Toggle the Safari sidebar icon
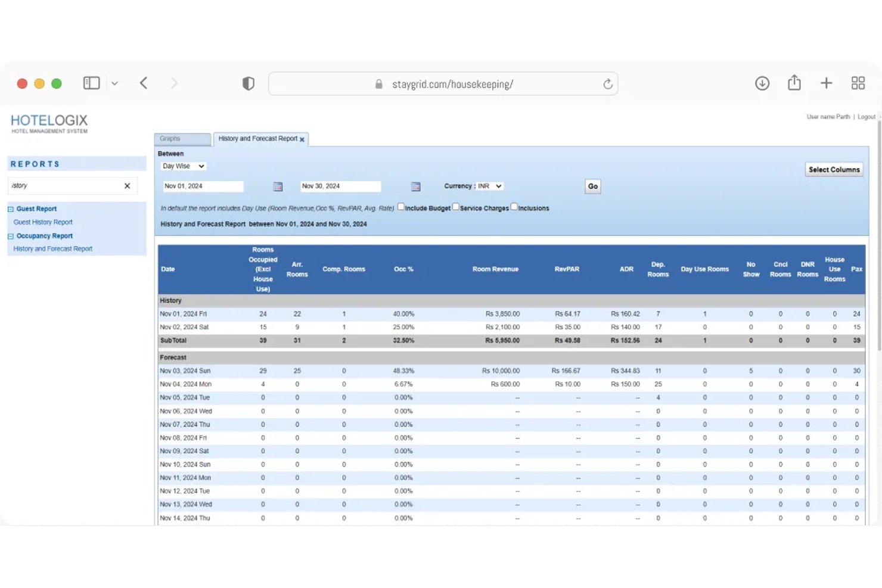 [91, 83]
